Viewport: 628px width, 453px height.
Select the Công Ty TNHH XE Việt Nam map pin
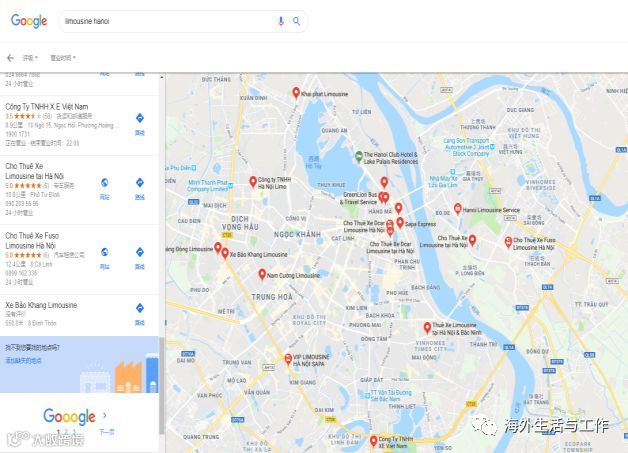click(373, 441)
